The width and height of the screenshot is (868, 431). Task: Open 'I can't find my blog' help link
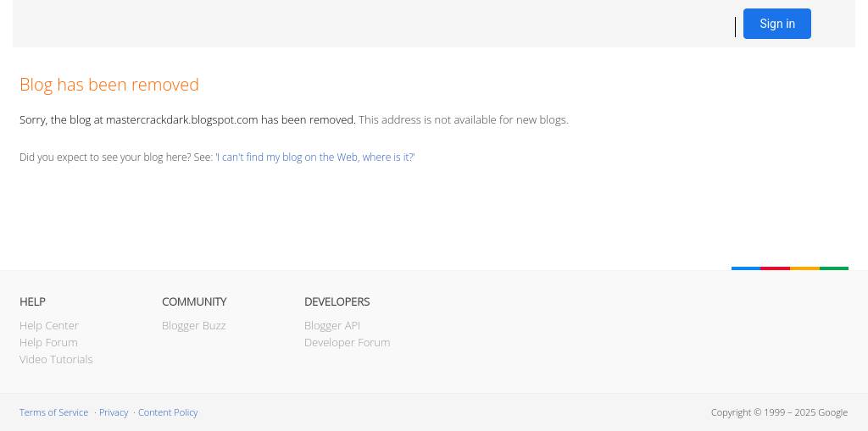pos(315,157)
